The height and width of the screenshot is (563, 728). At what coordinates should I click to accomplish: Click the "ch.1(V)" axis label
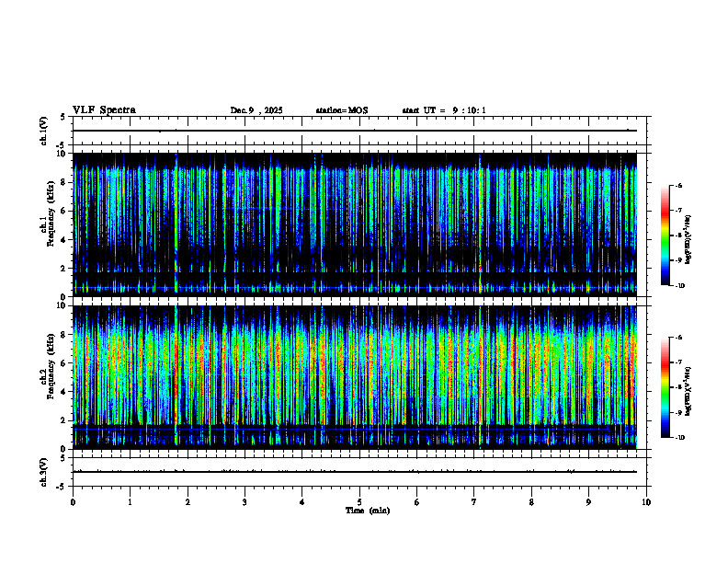point(44,131)
